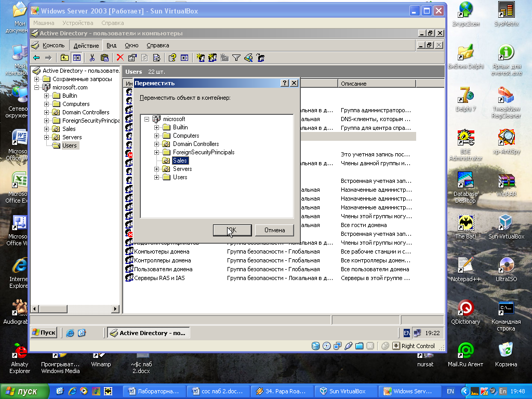Expand Sales in the left console tree
The image size is (532, 399).
click(46, 129)
